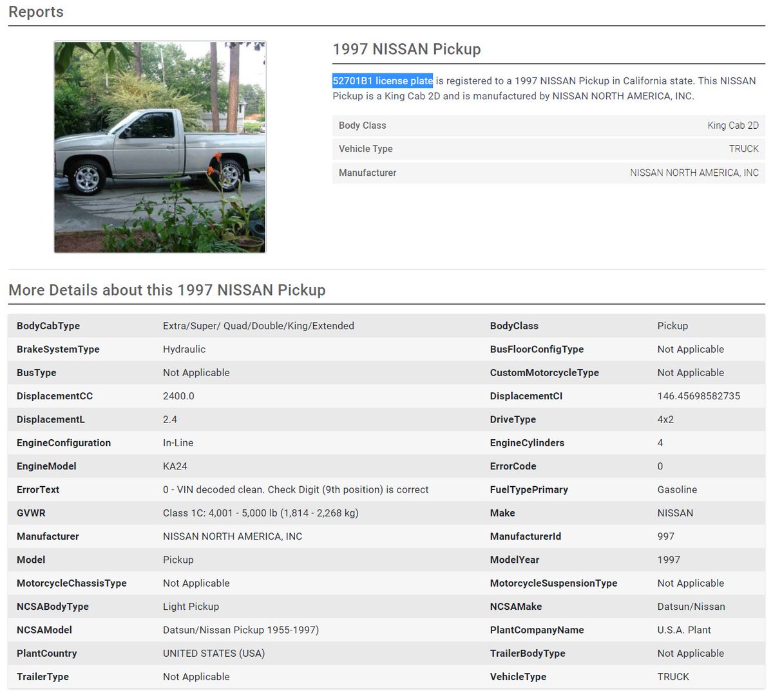This screenshot has height=700, width=773.
Task: Click the CustomMotorcycleType label
Action: [544, 373]
